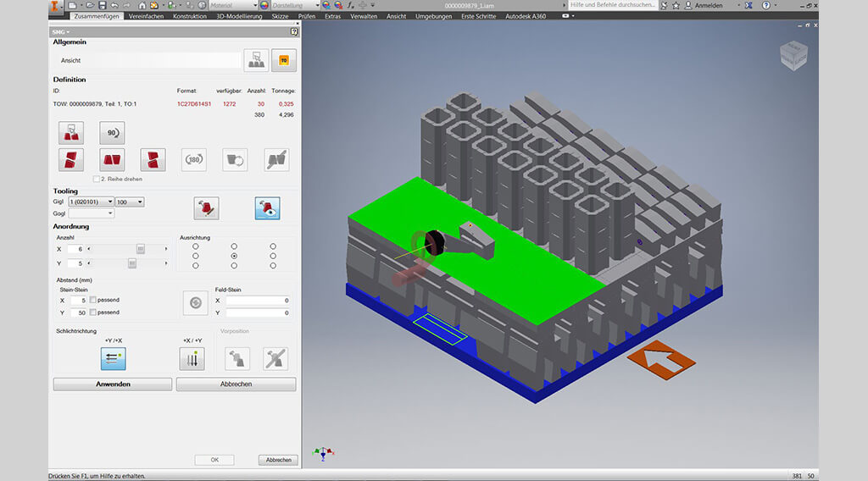Click the tooling edit icon with pencil
This screenshot has height=481, width=868.
click(x=206, y=208)
